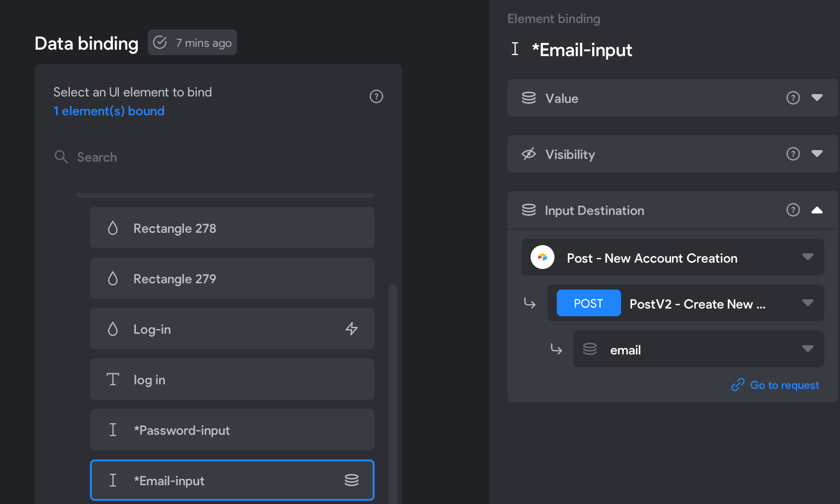Select the *Password-input element row
This screenshot has width=840, height=504.
pyautogui.click(x=232, y=430)
